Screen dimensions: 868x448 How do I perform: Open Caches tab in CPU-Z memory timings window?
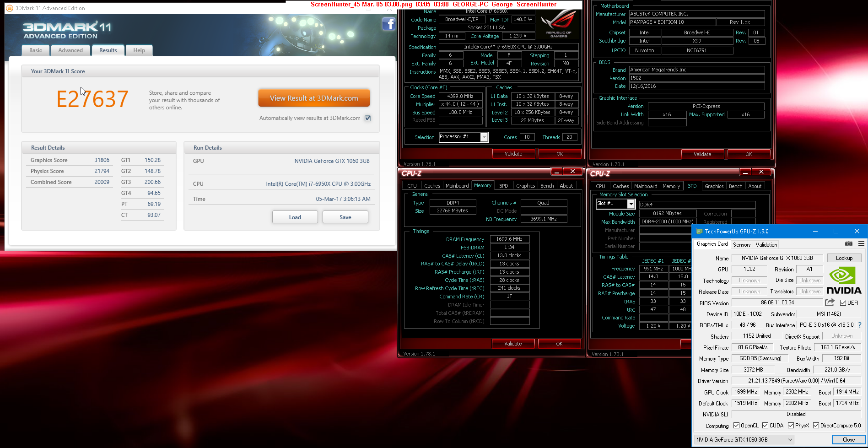[x=432, y=186]
